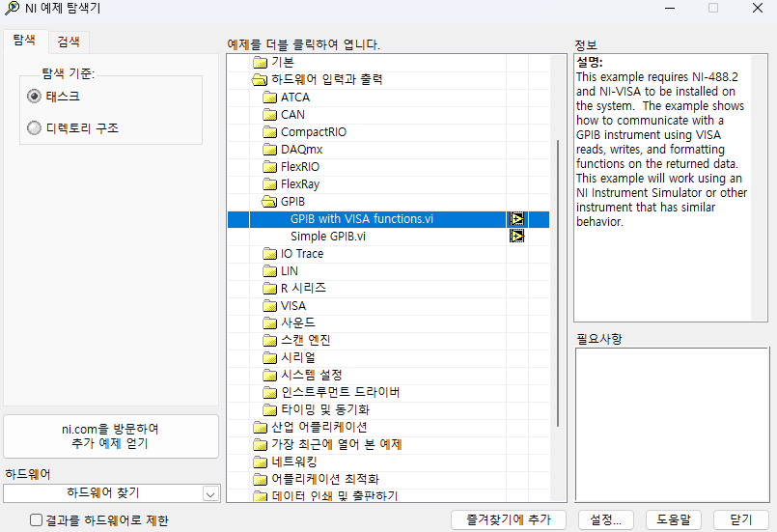The image size is (777, 532).
Task: Click the 스캔 엔진 folder icon
Action: pyautogui.click(x=269, y=341)
